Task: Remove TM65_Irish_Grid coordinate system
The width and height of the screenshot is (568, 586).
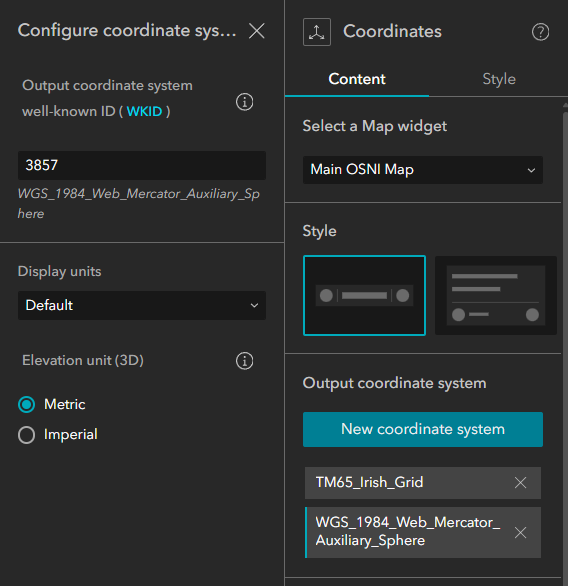Action: pos(520,482)
